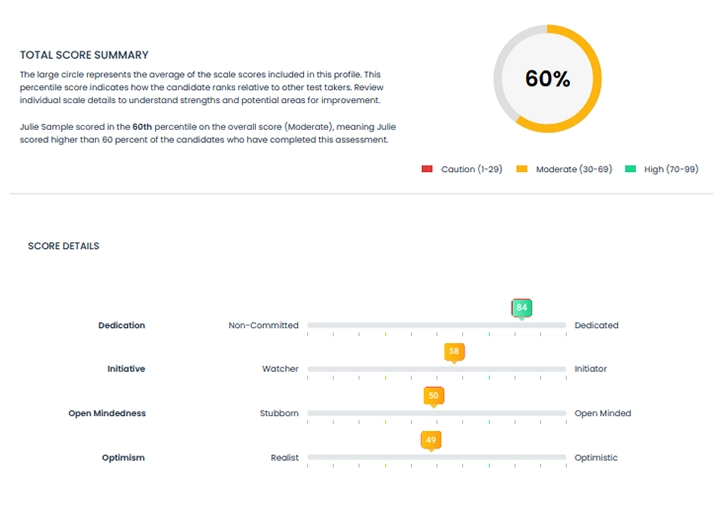Viewport: 713px width, 507px height.
Task: Click the Optimism scale label
Action: click(122, 457)
